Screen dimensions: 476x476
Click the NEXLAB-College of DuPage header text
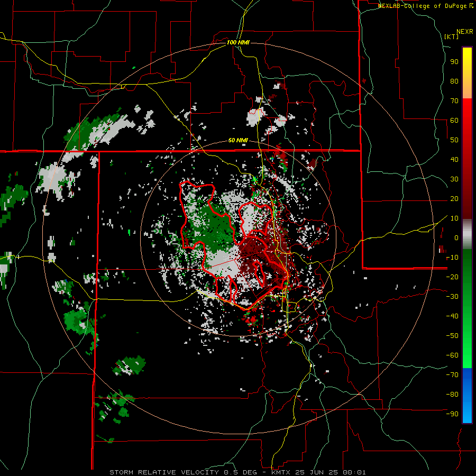pyautogui.click(x=425, y=6)
